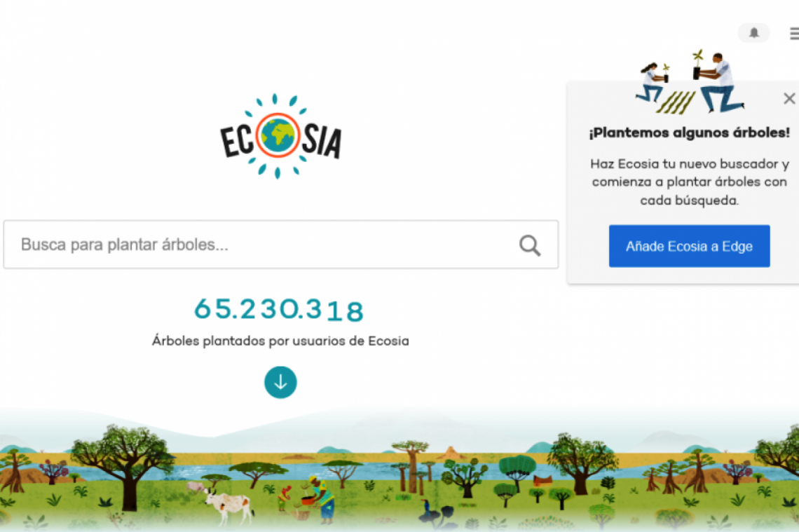Click the 65.230.318 tree counter
The height and width of the screenshot is (532, 799).
(279, 309)
